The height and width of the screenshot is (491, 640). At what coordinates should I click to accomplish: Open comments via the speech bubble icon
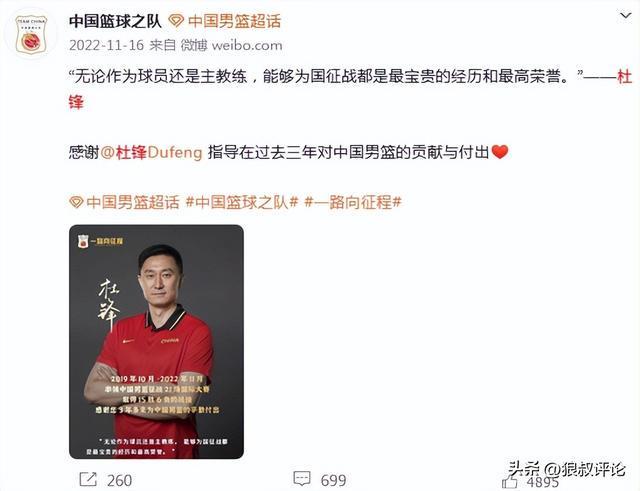(302, 479)
